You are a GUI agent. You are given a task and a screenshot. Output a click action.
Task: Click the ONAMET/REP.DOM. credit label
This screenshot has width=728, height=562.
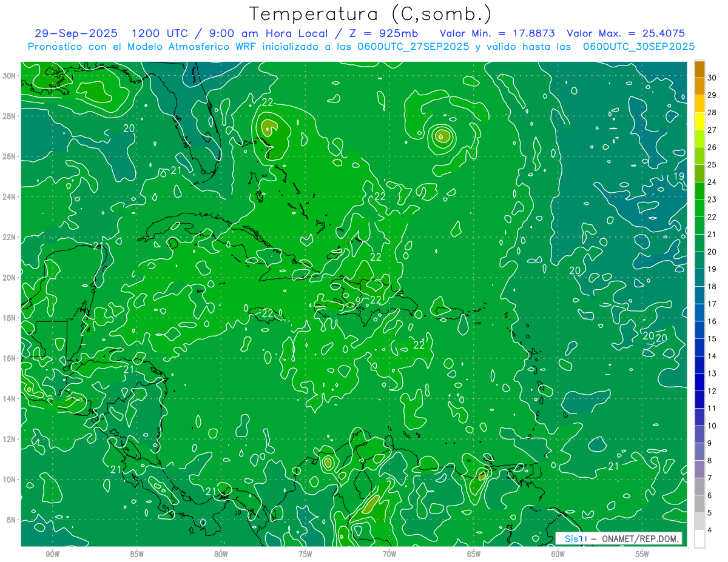tap(637, 538)
